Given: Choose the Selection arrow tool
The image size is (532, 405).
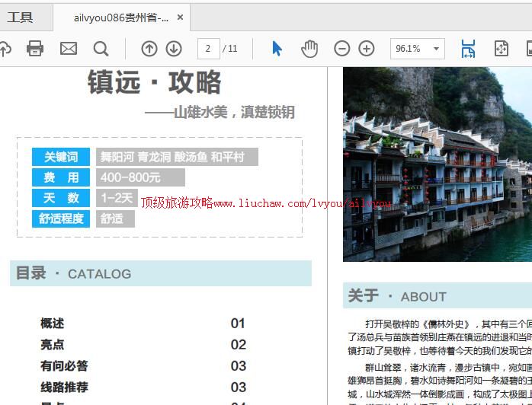Looking at the screenshot, I should point(277,49).
